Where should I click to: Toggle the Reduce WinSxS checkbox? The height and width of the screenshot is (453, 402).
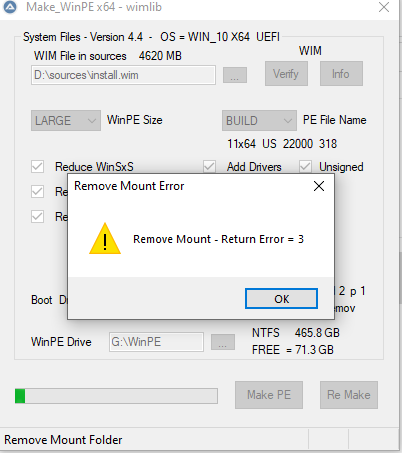tap(37, 166)
